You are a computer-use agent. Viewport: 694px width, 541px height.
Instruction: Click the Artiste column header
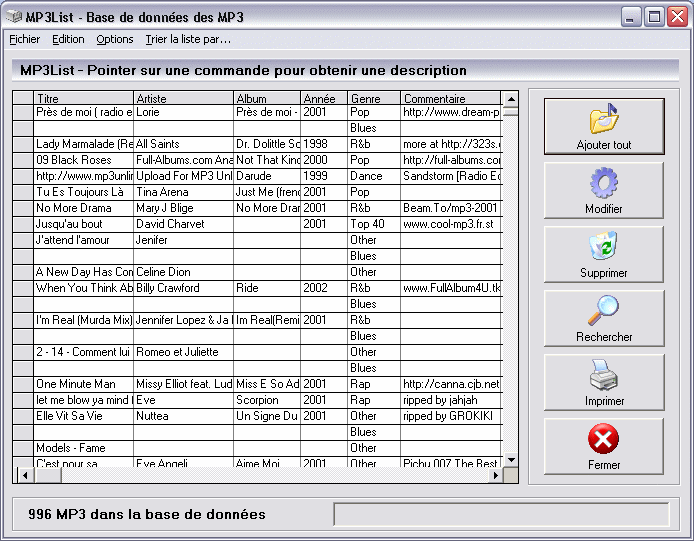pyautogui.click(x=183, y=98)
